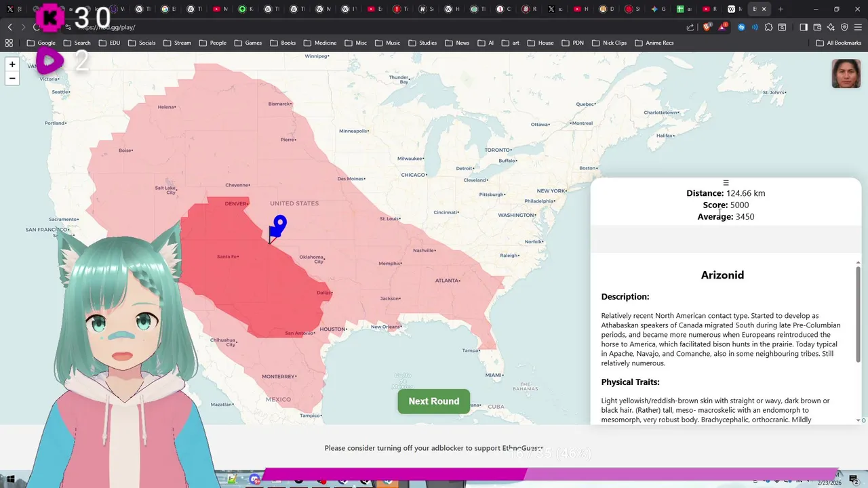Click the blue guess marker pin
This screenshot has height=488, width=868.
pyautogui.click(x=279, y=224)
